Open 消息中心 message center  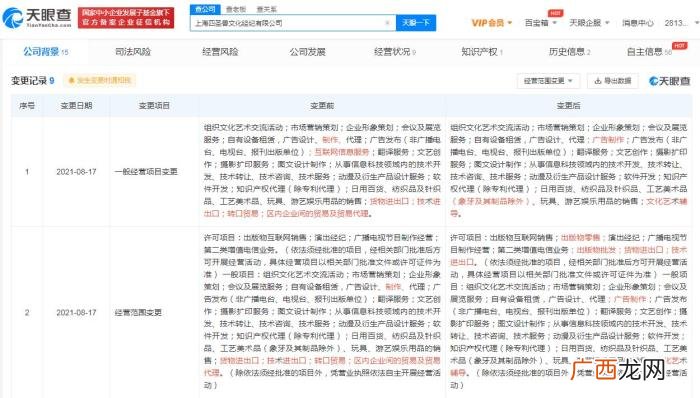click(x=638, y=23)
